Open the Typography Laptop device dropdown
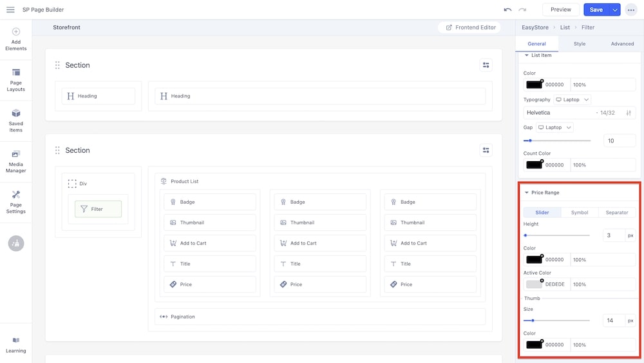 [573, 100]
